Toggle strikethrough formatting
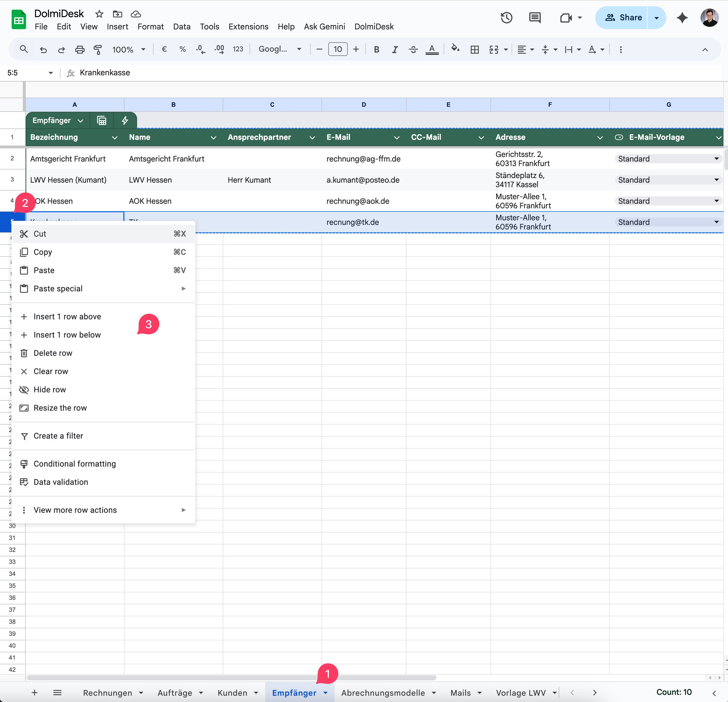 [413, 49]
